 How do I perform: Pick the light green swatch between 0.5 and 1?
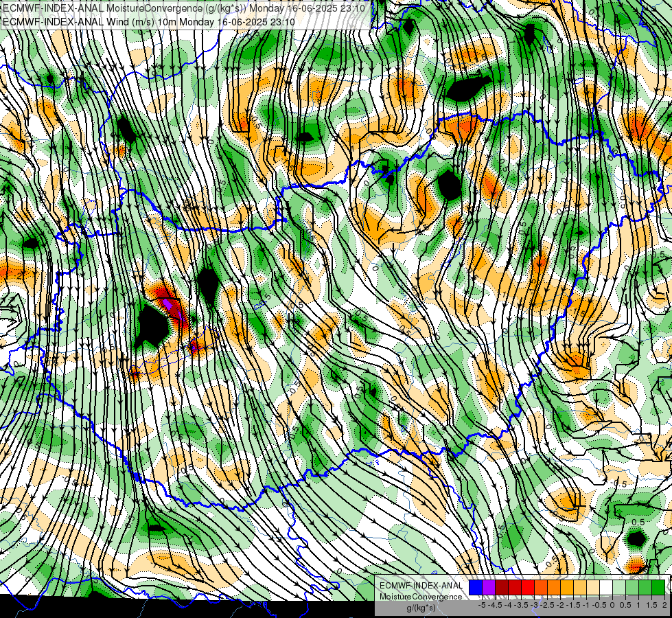pyautogui.click(x=632, y=588)
